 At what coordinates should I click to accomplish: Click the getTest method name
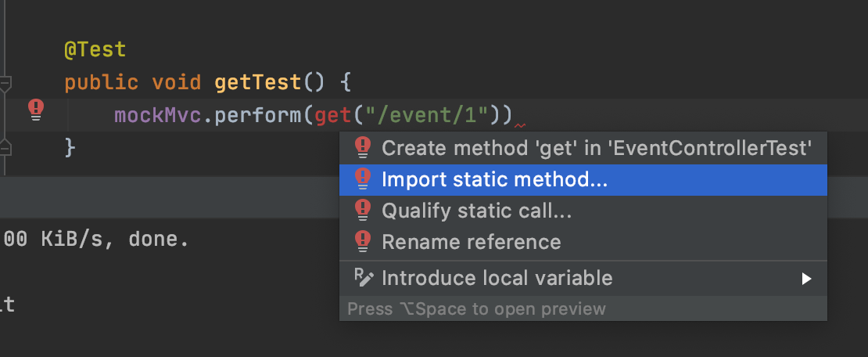(257, 83)
